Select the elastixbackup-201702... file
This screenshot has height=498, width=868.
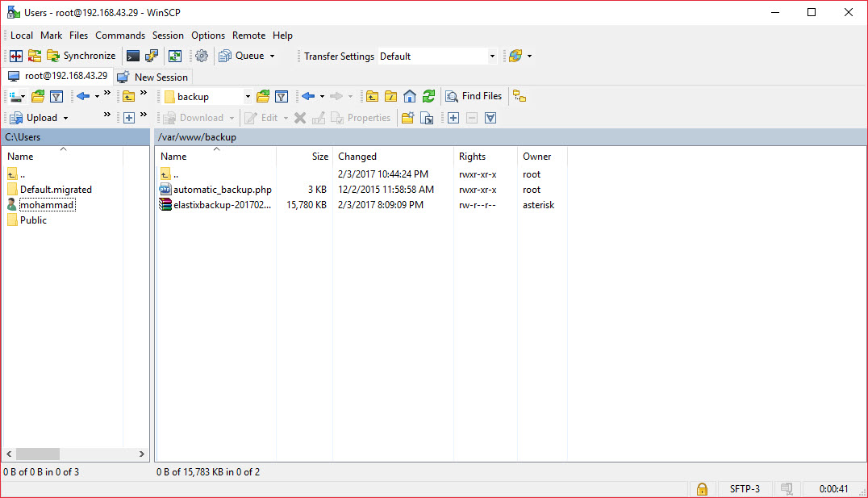coord(223,205)
